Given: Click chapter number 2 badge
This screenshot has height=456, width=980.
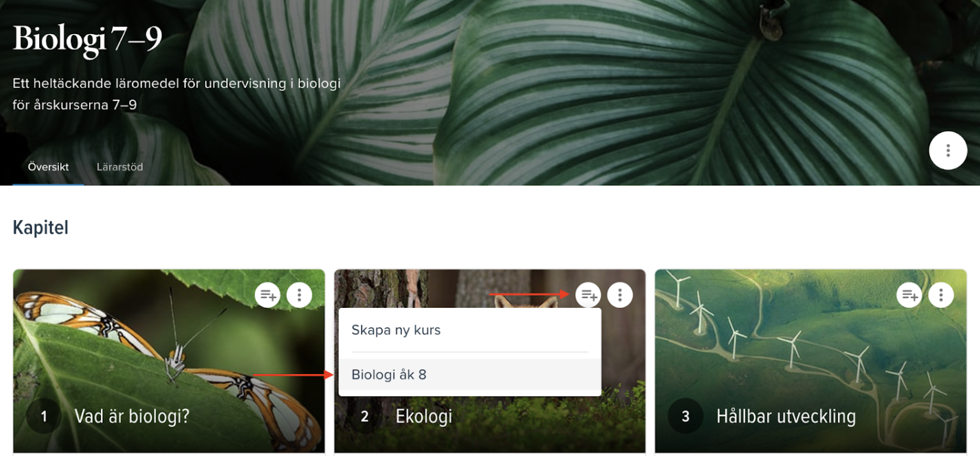Looking at the screenshot, I should coord(365,416).
